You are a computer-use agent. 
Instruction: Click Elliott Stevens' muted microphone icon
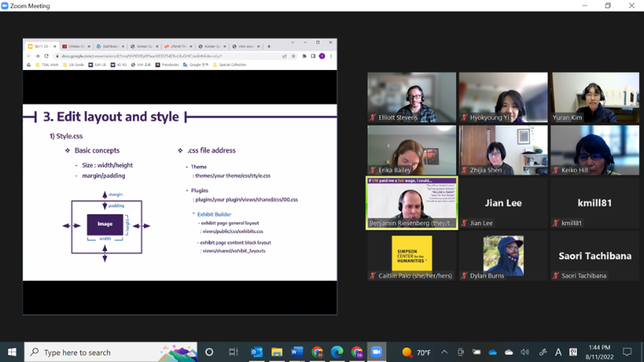click(x=373, y=117)
